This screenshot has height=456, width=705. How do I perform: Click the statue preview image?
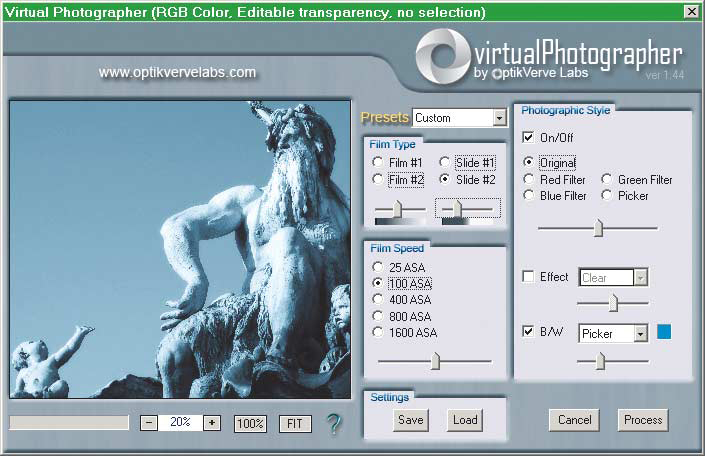(180, 250)
